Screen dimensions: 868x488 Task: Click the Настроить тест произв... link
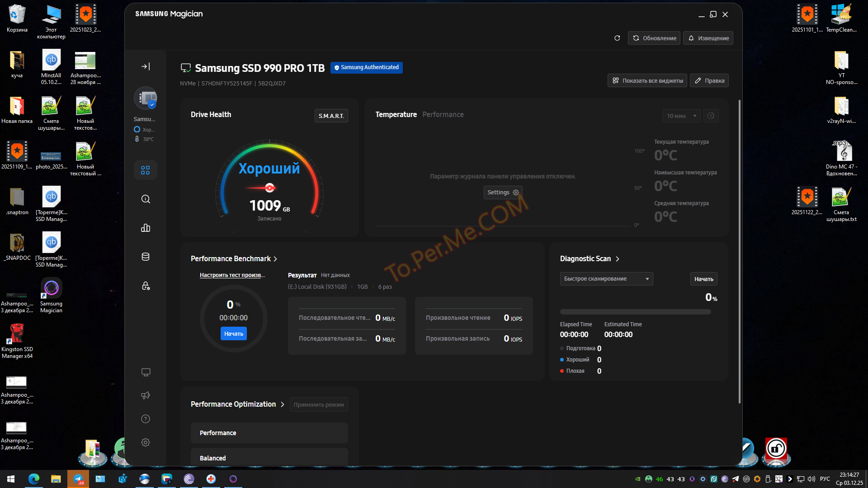(x=232, y=275)
